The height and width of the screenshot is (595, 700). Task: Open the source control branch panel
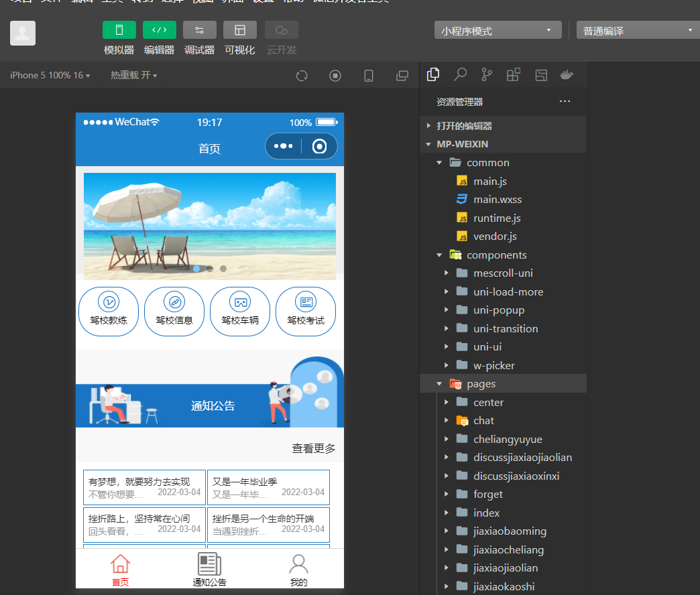coord(486,74)
